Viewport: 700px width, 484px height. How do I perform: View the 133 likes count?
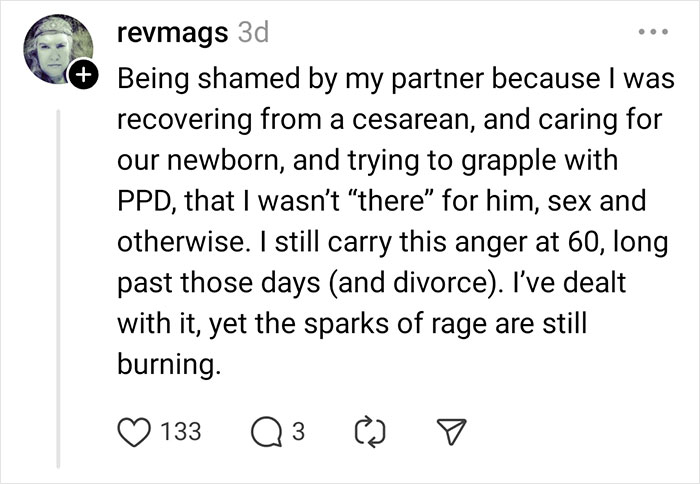181,431
